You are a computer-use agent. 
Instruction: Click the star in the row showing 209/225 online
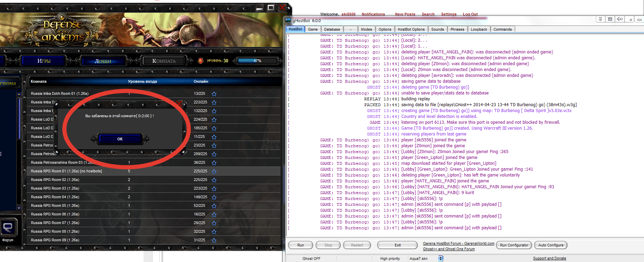coord(214,154)
